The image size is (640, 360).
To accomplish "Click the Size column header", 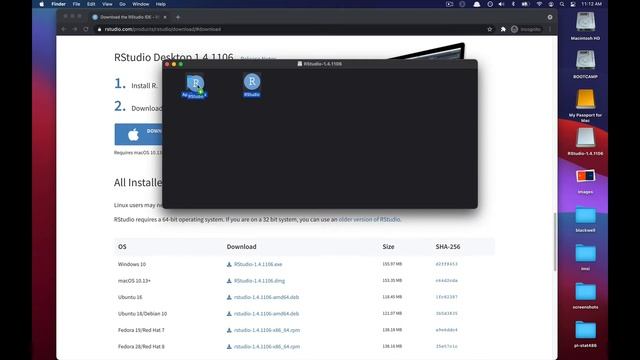I will (x=388, y=247).
